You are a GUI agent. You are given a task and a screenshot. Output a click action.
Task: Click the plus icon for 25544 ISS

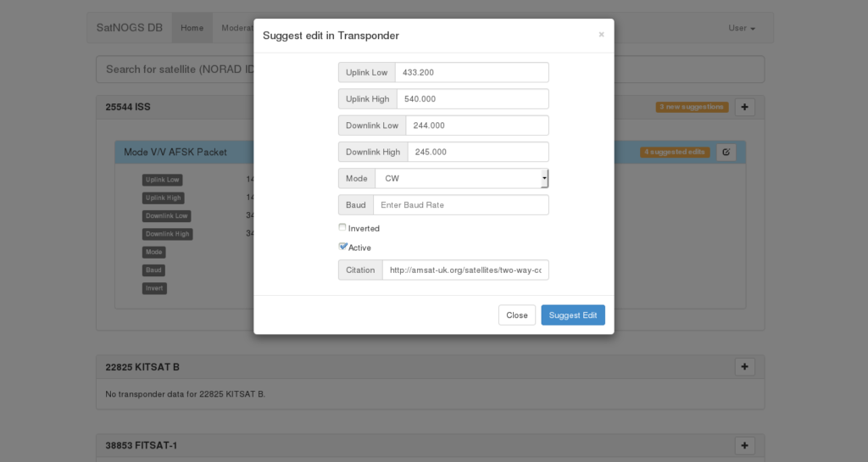point(744,108)
